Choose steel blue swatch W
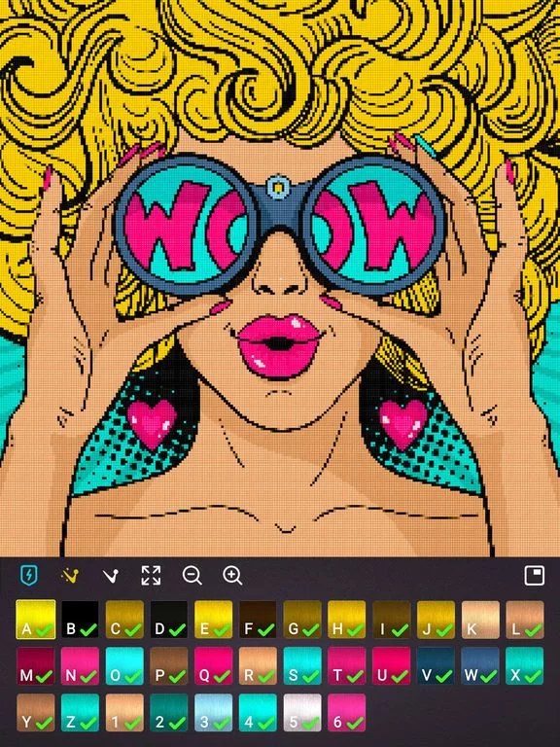Screen dimensions: 560x747 coord(480,666)
